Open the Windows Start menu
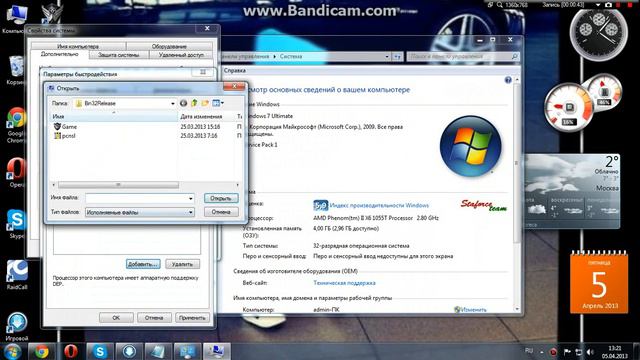 point(13,351)
